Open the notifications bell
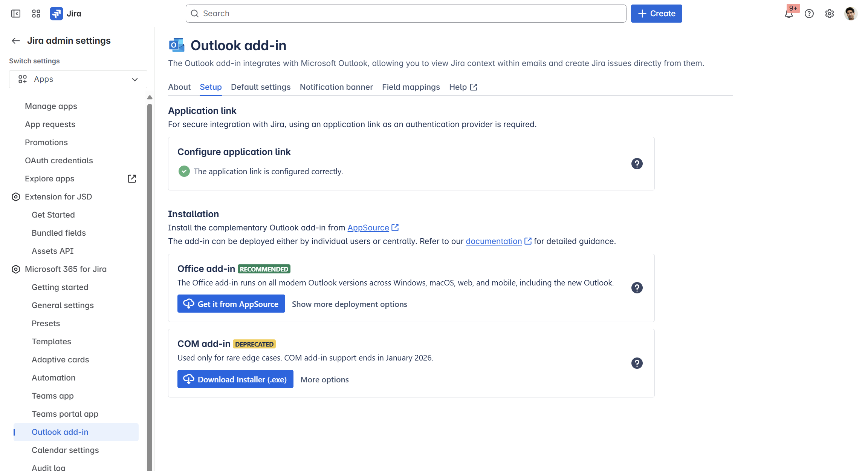 (789, 14)
